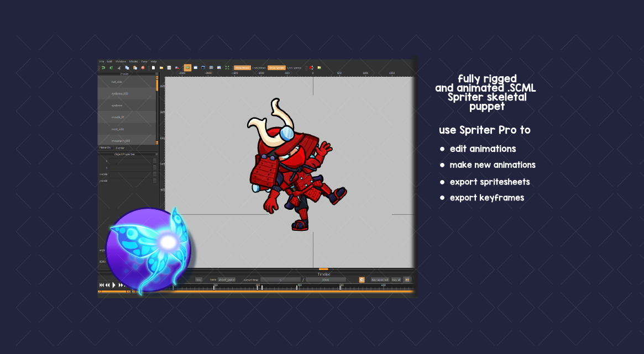Open the View menu
The image size is (644, 354).
(144, 61)
